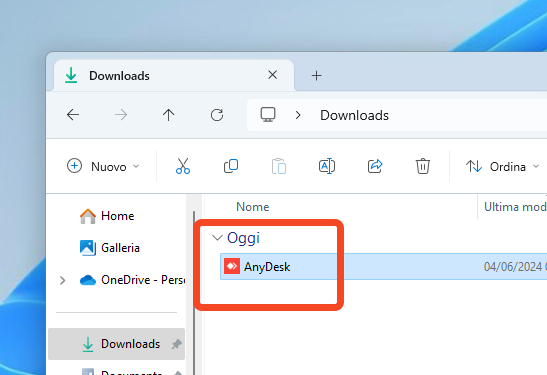Go back with the left arrow
This screenshot has width=547, height=375.
pos(73,115)
